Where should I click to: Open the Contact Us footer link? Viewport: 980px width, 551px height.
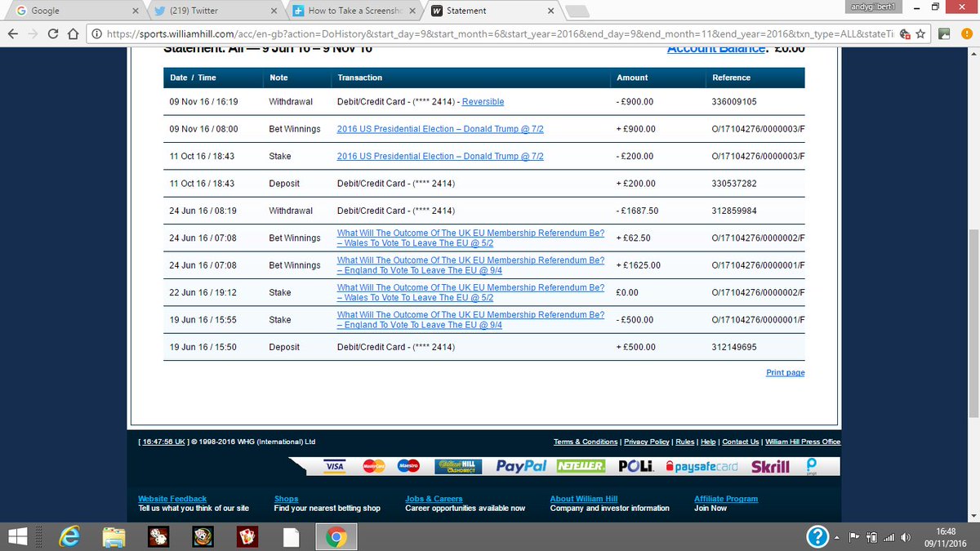[x=740, y=442]
